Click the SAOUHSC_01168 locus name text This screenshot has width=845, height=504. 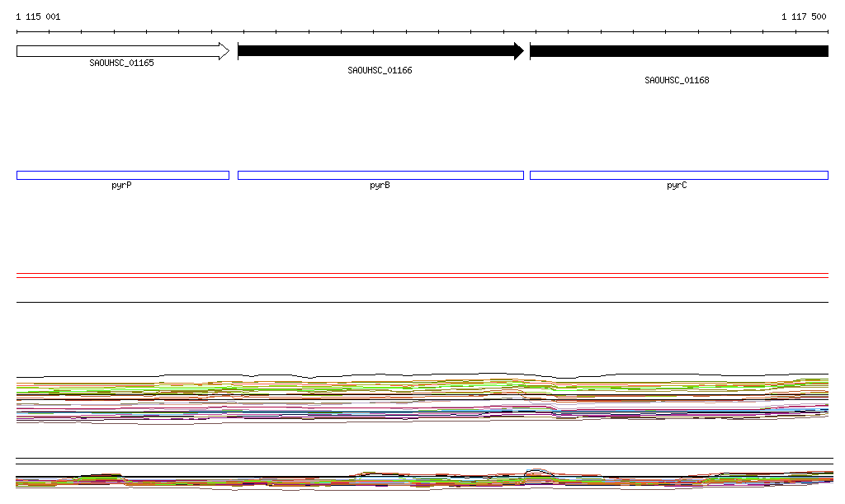677,81
